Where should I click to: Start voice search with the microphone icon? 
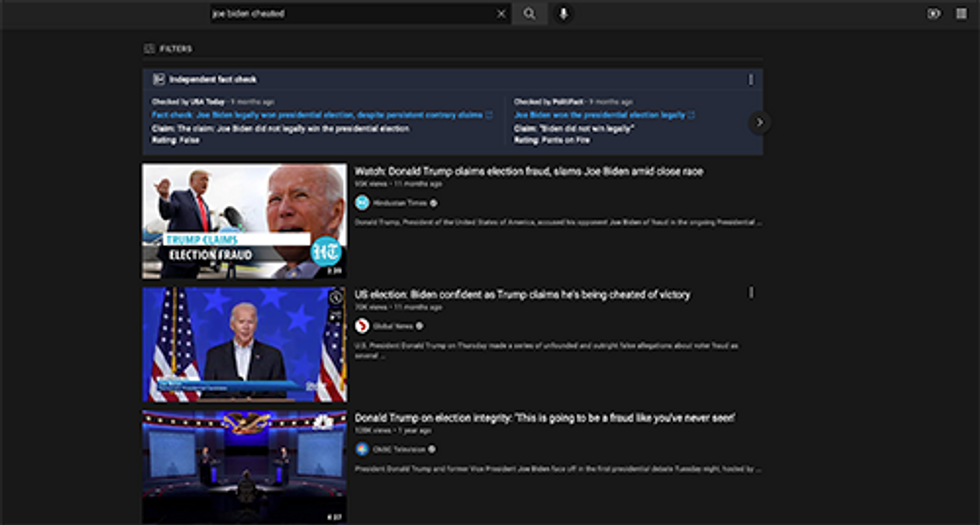pyautogui.click(x=564, y=14)
